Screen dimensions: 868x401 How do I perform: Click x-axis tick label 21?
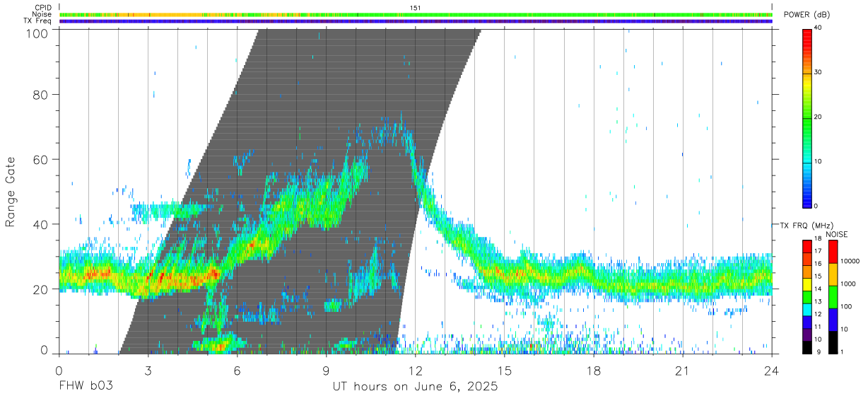coord(683,371)
